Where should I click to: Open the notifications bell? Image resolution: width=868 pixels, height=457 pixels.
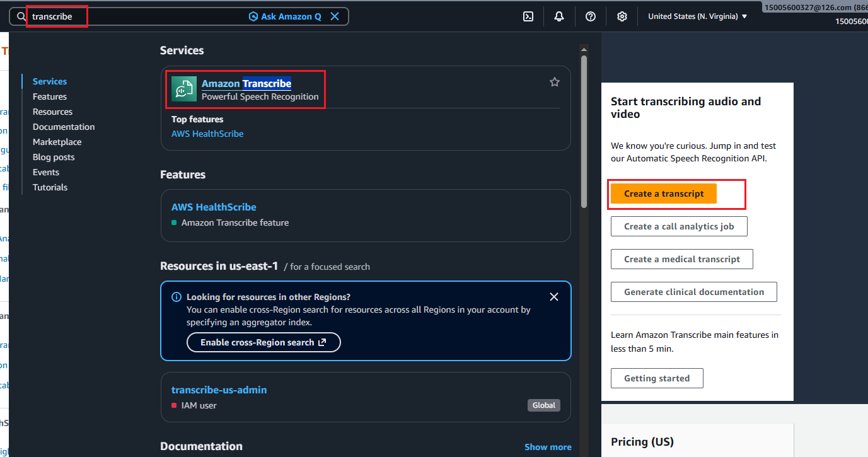point(559,17)
